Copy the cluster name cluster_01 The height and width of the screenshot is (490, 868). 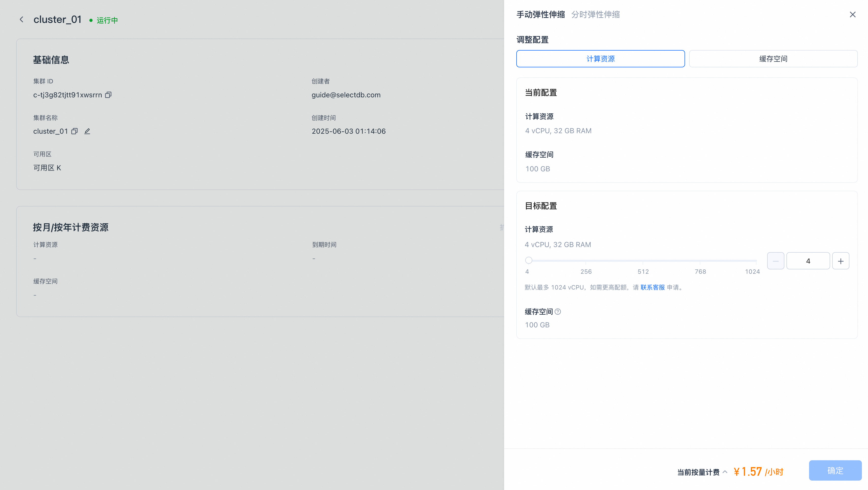pos(74,131)
